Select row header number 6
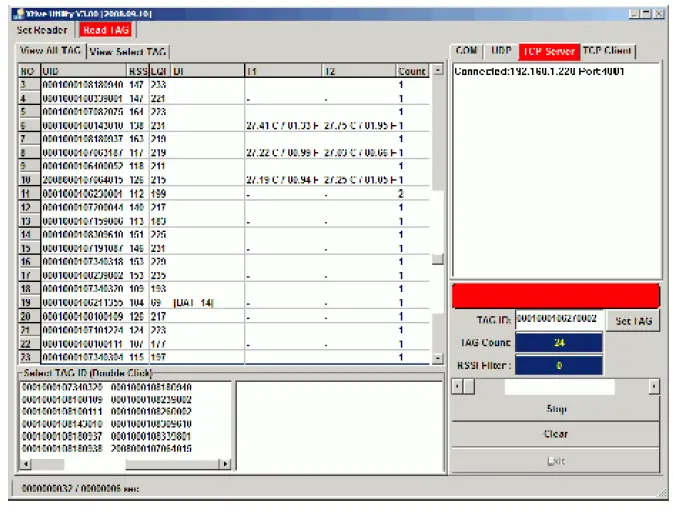This screenshot has width=674, height=510. click(29, 126)
